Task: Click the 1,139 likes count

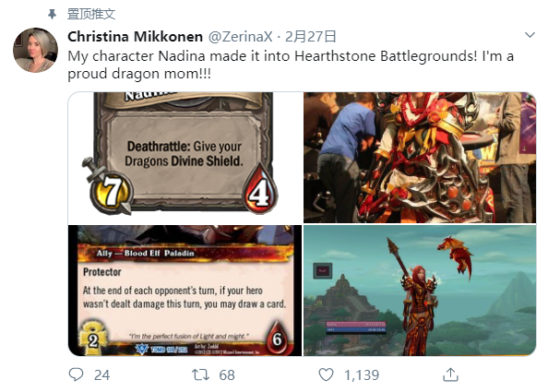Action: pos(362,374)
